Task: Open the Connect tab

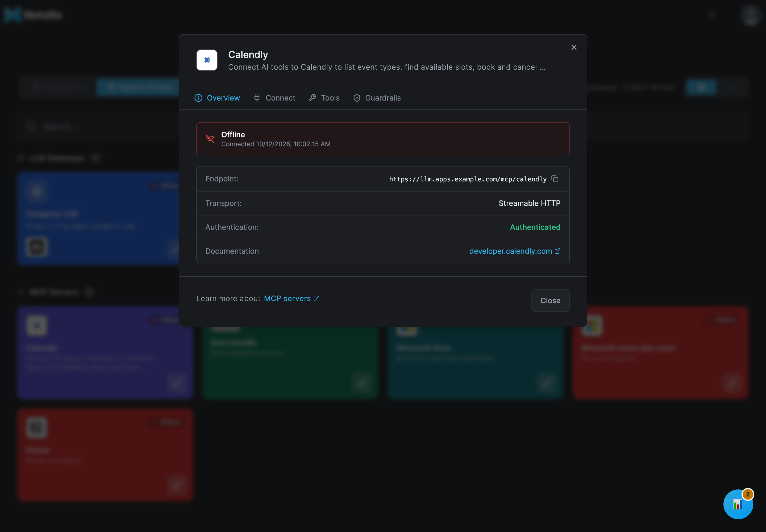Action: [x=274, y=98]
